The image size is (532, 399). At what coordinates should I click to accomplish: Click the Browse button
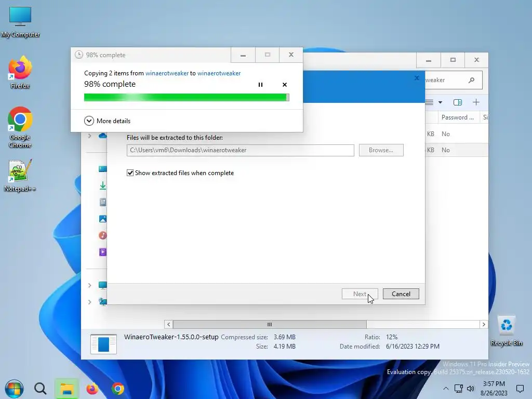pyautogui.click(x=381, y=150)
